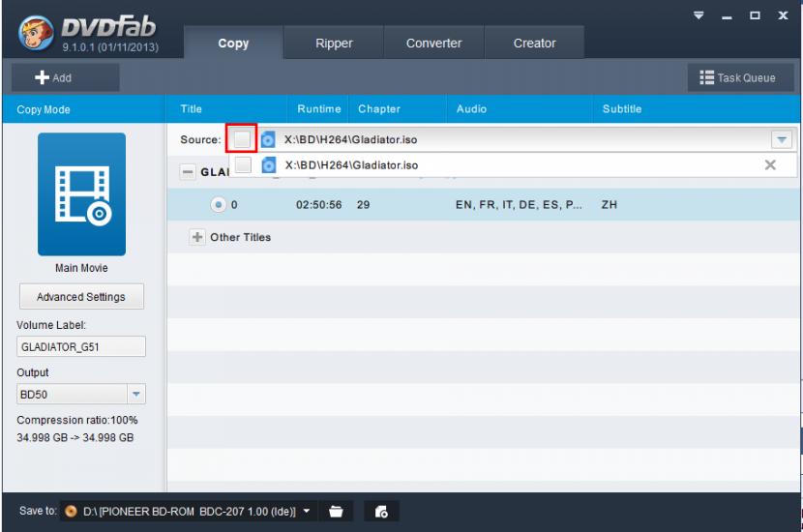The width and height of the screenshot is (803, 532).
Task: Click the Compression ratio:100% text
Action: 76,420
